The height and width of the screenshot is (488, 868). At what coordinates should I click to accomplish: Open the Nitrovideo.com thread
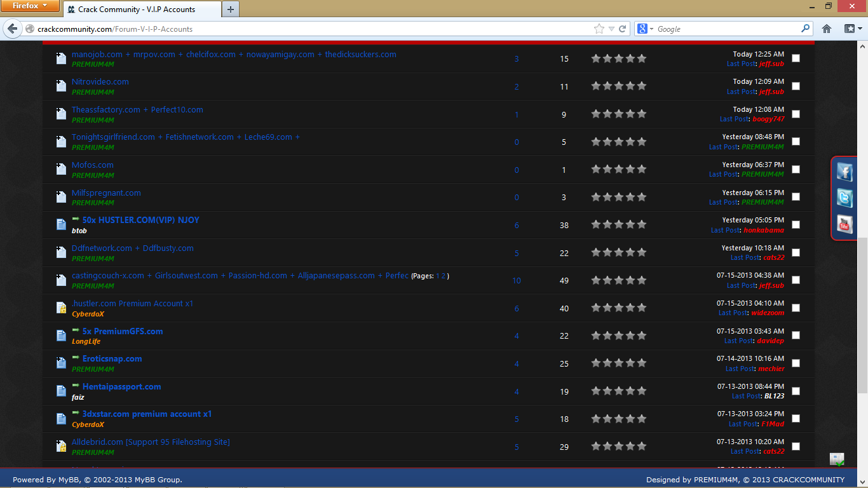point(100,81)
